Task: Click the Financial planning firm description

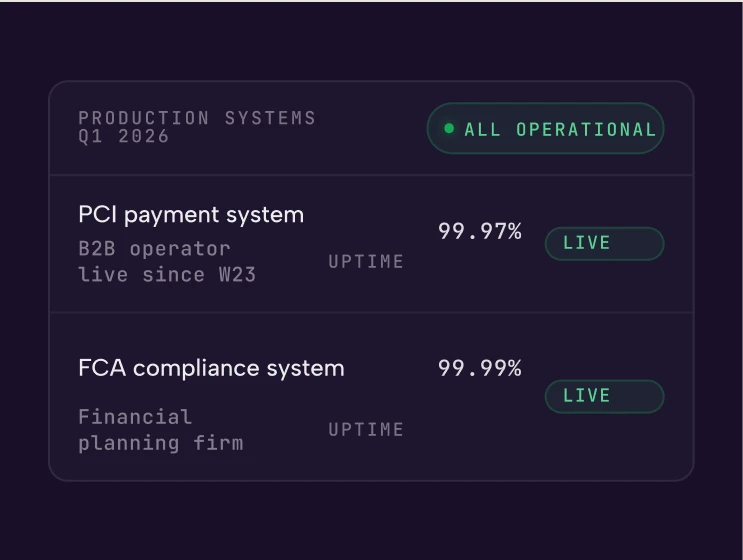Action: point(161,430)
